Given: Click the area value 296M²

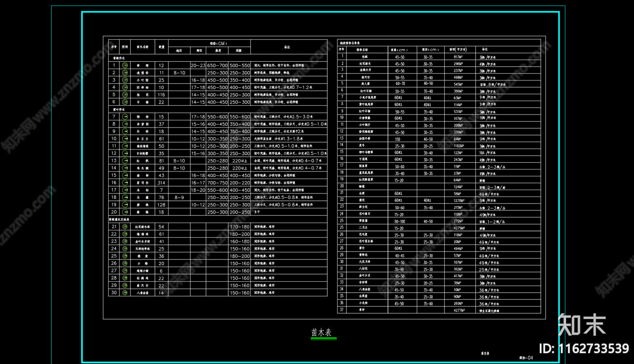Looking at the screenshot, I should [458, 64].
